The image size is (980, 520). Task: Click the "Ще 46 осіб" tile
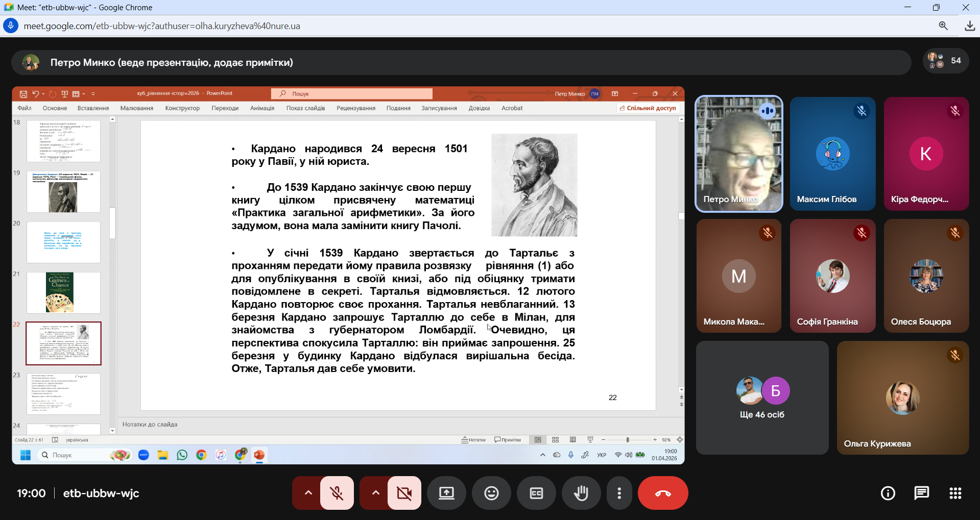pyautogui.click(x=762, y=398)
